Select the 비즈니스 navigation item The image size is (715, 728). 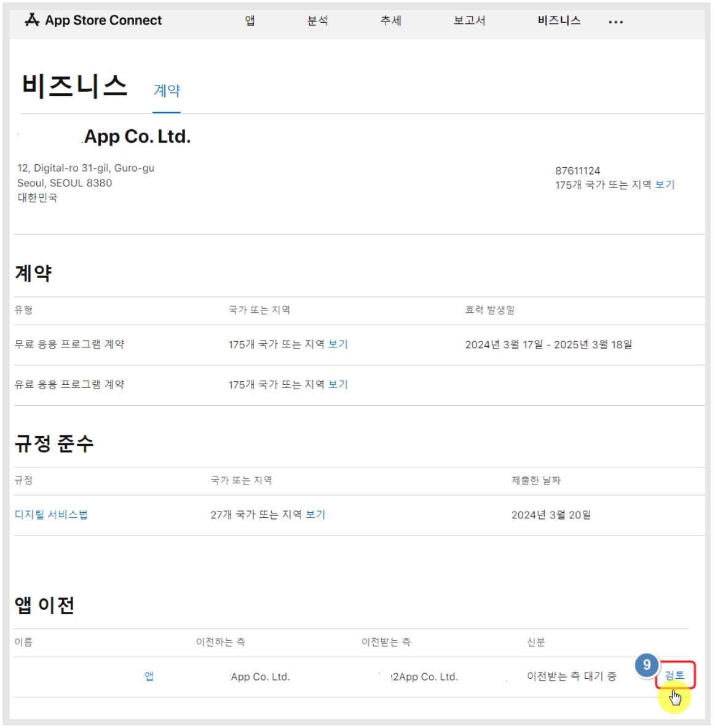point(559,20)
